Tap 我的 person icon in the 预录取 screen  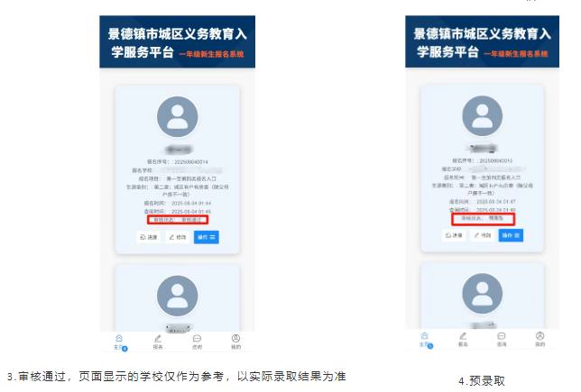[x=539, y=340]
